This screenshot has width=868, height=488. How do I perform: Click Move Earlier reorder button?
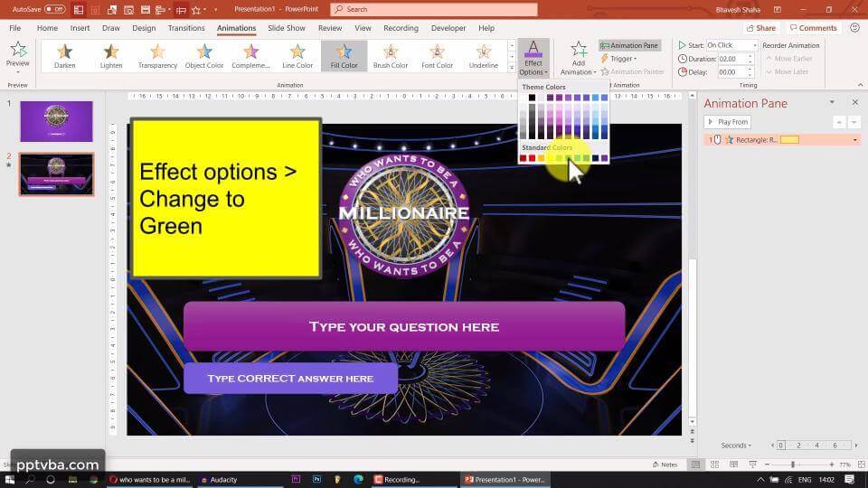click(x=788, y=59)
